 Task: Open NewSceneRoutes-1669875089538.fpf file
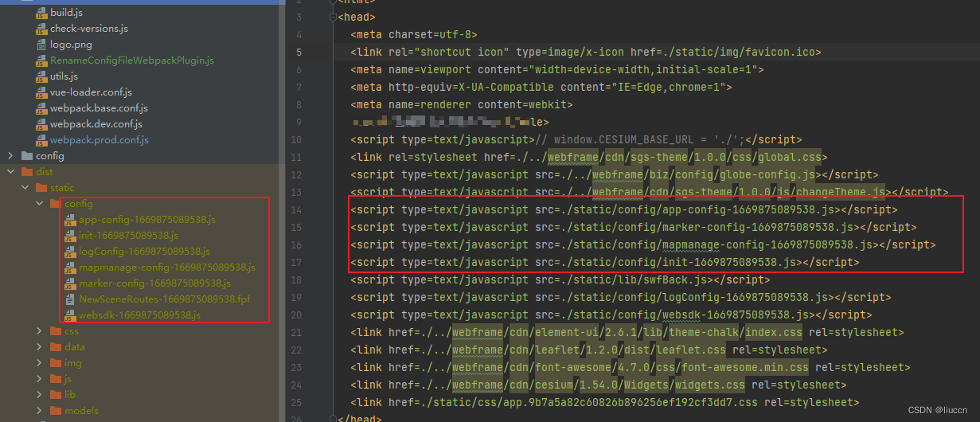pyautogui.click(x=164, y=299)
